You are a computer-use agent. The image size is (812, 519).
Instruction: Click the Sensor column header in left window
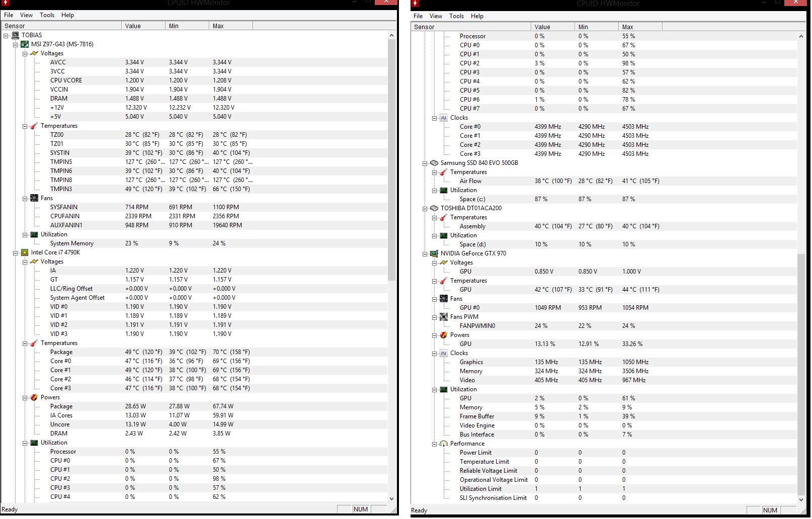pyautogui.click(x=61, y=26)
